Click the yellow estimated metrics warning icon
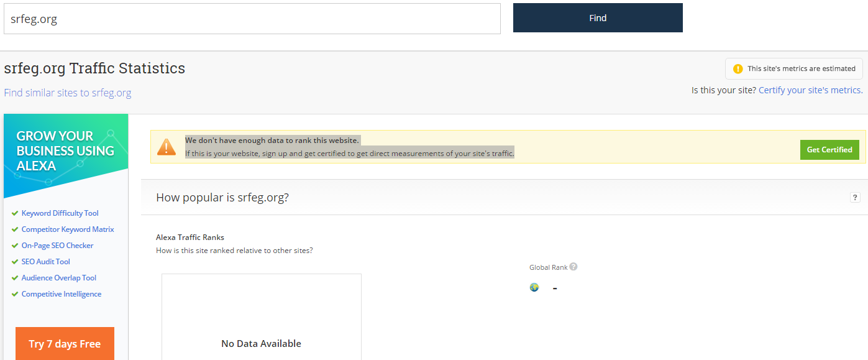868x360 pixels. pos(738,68)
